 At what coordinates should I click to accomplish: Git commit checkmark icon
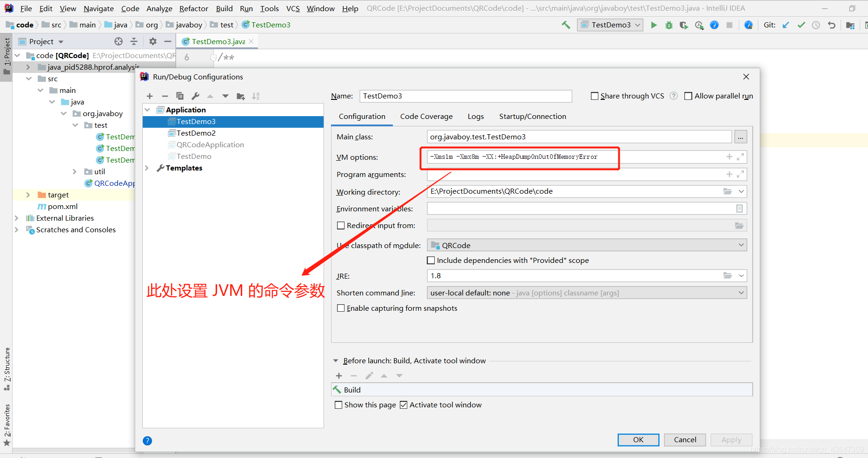[x=801, y=25]
